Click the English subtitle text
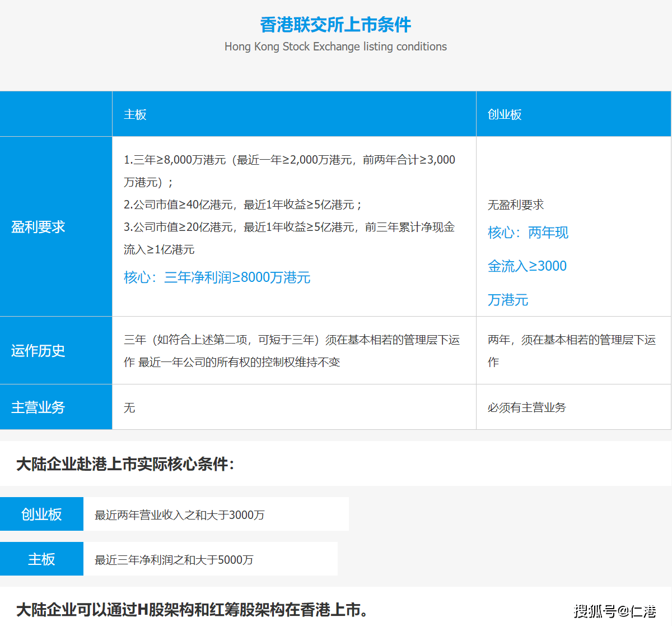 tap(335, 47)
